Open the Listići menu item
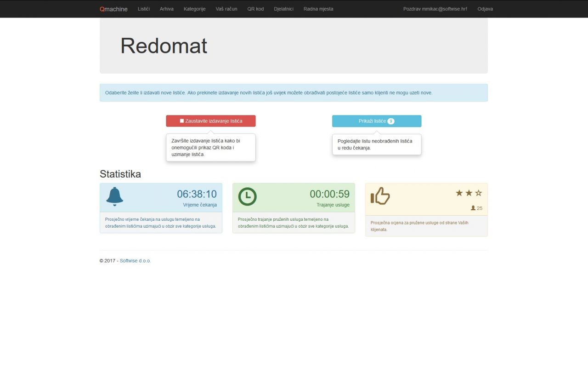This screenshot has height=368, width=588. pos(144,9)
